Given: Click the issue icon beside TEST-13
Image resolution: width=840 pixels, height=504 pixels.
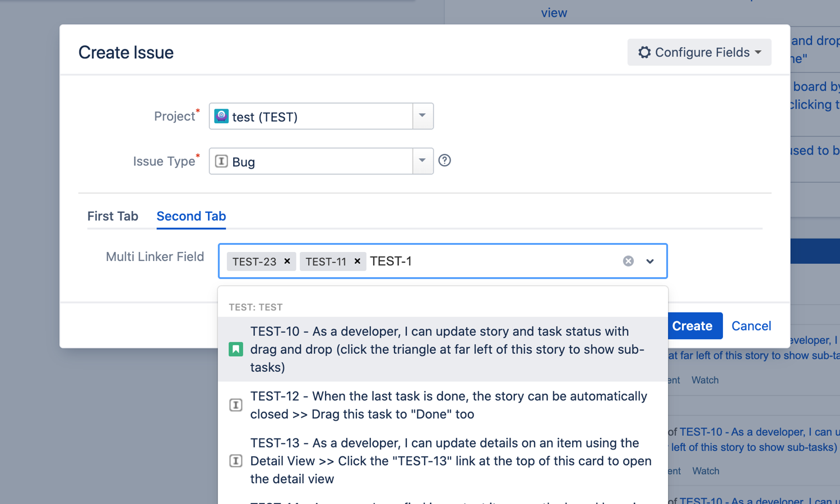Looking at the screenshot, I should (236, 461).
